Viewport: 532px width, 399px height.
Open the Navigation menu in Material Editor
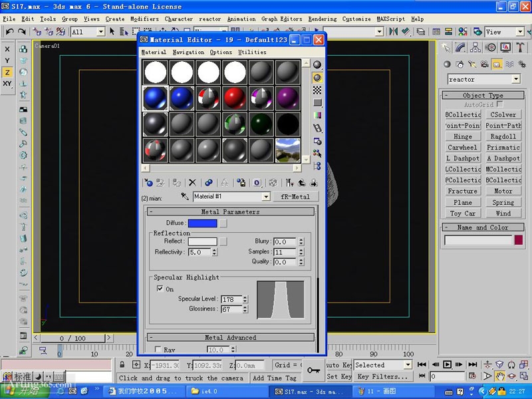tap(188, 53)
